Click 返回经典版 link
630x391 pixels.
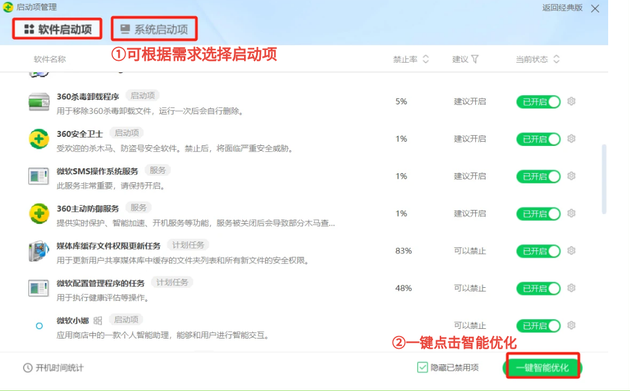point(562,8)
